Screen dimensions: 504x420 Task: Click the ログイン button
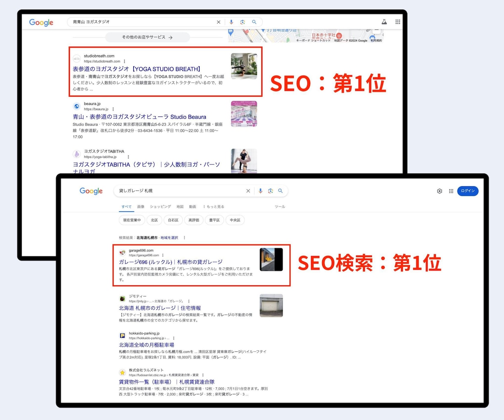[x=468, y=191]
